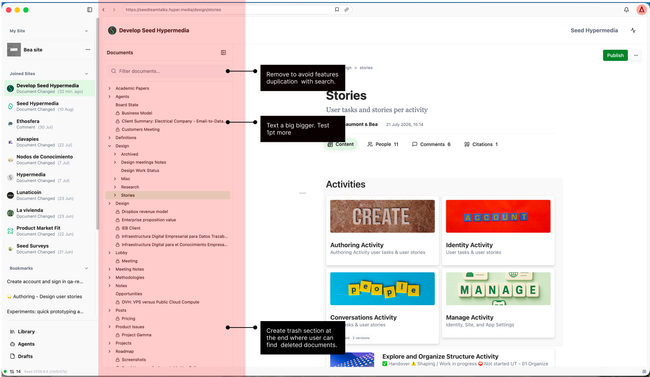Open the Identity Activity card
The width and height of the screenshot is (650, 377).
pos(498,230)
